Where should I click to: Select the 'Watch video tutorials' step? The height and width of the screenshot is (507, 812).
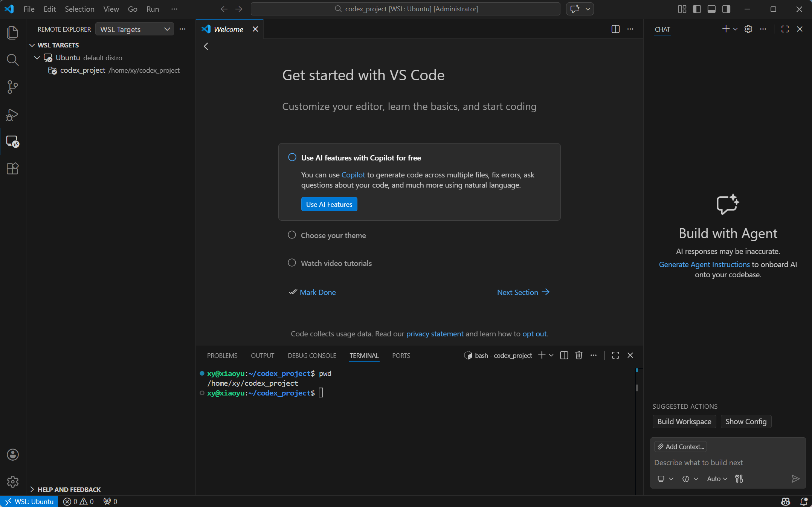click(336, 263)
